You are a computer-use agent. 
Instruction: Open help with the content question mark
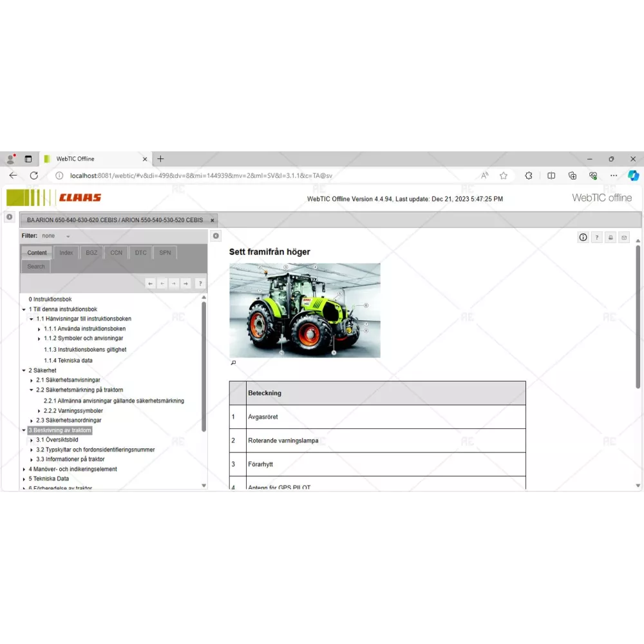[597, 238]
